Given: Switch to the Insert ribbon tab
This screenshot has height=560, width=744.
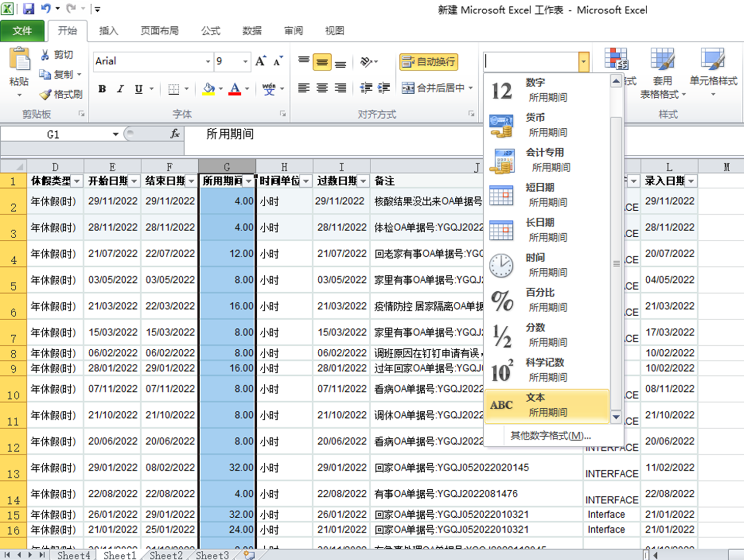Looking at the screenshot, I should click(108, 31).
